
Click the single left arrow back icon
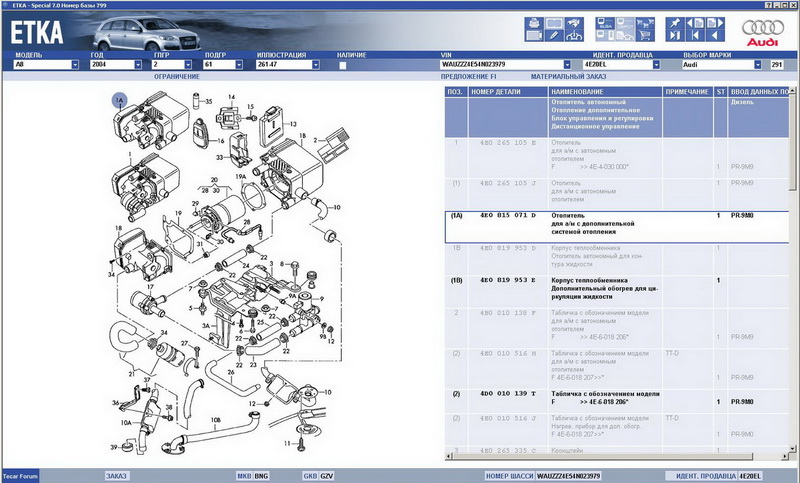(x=715, y=35)
